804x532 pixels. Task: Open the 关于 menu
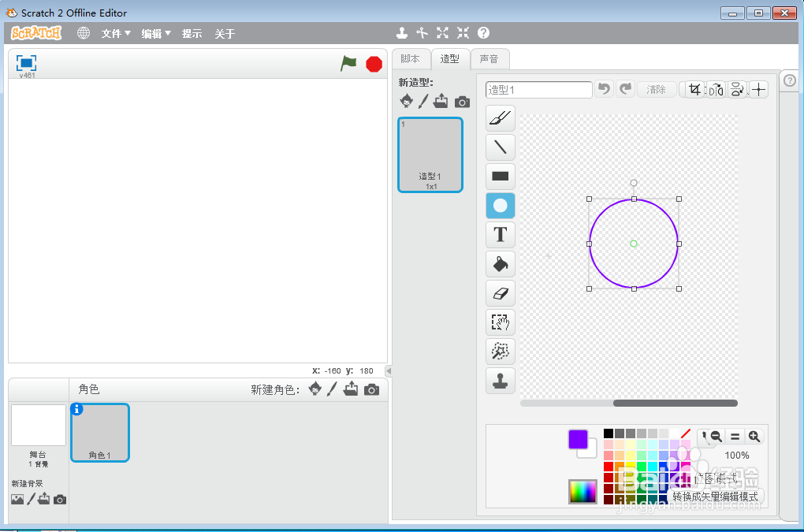coord(225,34)
